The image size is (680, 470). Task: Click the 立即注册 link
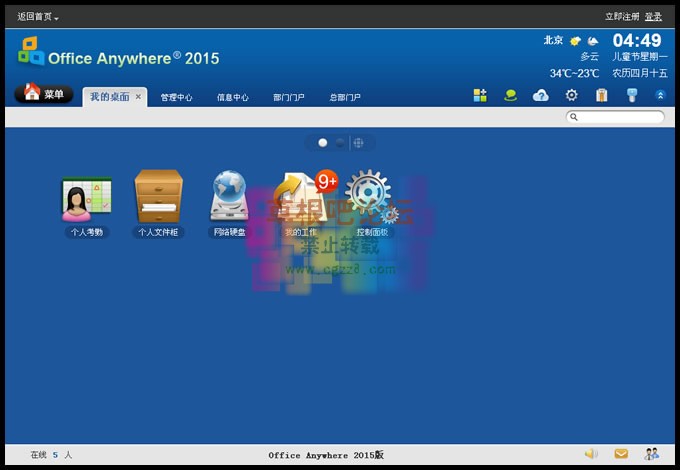pos(620,17)
